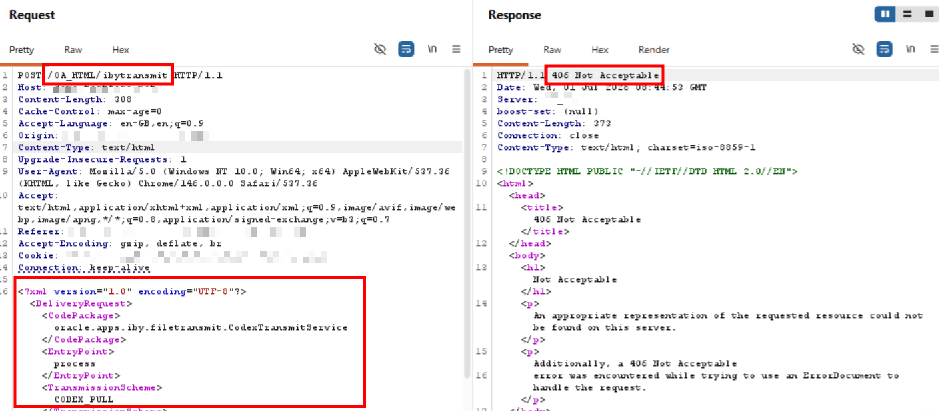The height and width of the screenshot is (411, 939).
Task: Click the Content-Length: 373 response header
Action: [x=554, y=123]
